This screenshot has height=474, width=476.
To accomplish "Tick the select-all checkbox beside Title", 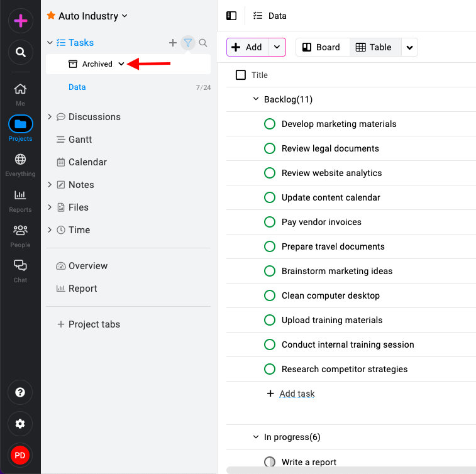I will pyautogui.click(x=241, y=75).
